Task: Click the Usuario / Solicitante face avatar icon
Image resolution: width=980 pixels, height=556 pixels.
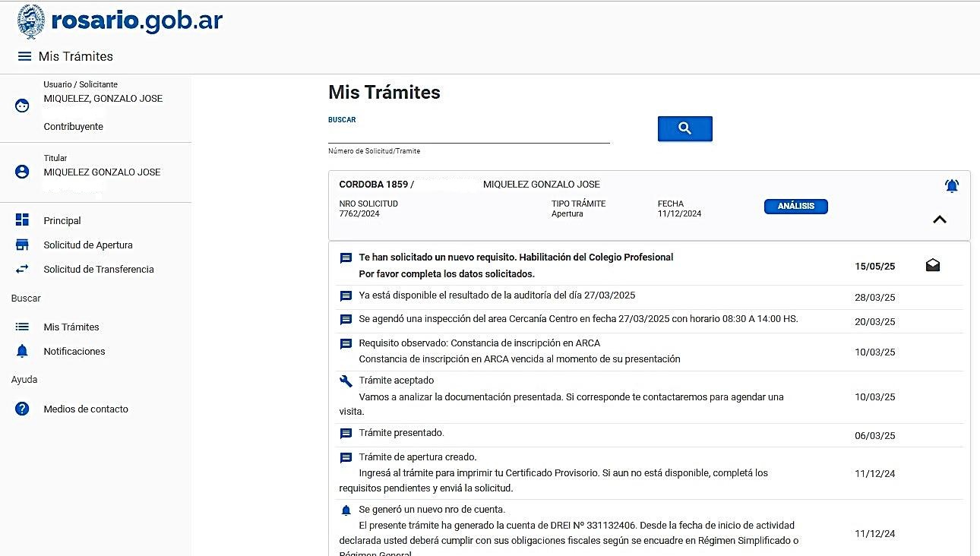Action: coord(22,106)
